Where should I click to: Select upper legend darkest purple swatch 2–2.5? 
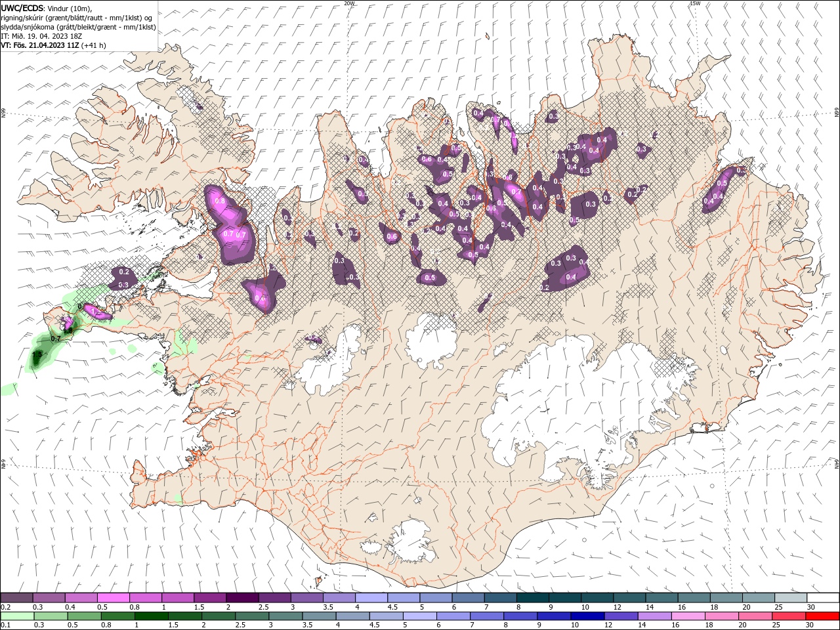click(x=242, y=598)
